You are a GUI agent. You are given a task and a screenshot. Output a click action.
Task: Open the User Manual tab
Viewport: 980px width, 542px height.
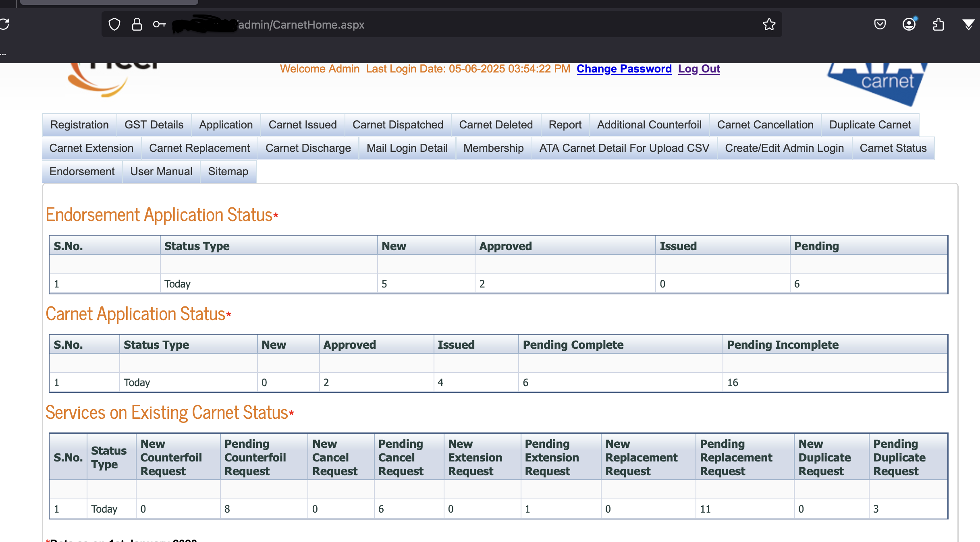161,171
